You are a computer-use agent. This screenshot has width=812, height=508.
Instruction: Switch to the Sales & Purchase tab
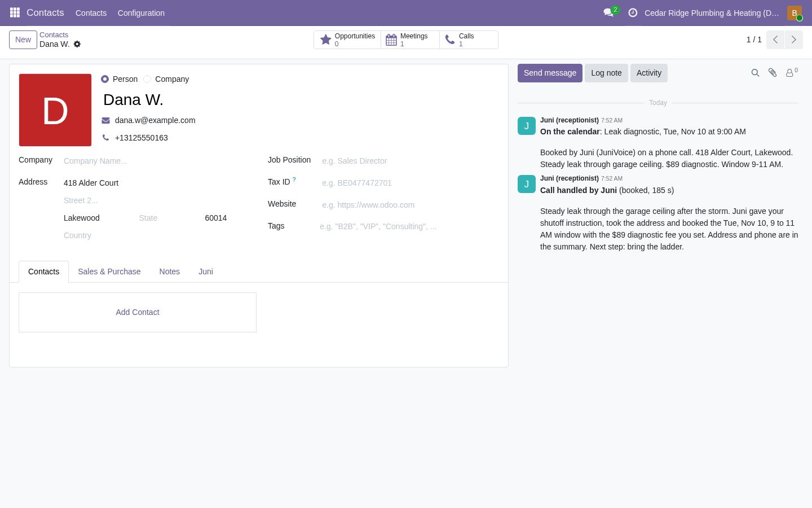tap(109, 271)
